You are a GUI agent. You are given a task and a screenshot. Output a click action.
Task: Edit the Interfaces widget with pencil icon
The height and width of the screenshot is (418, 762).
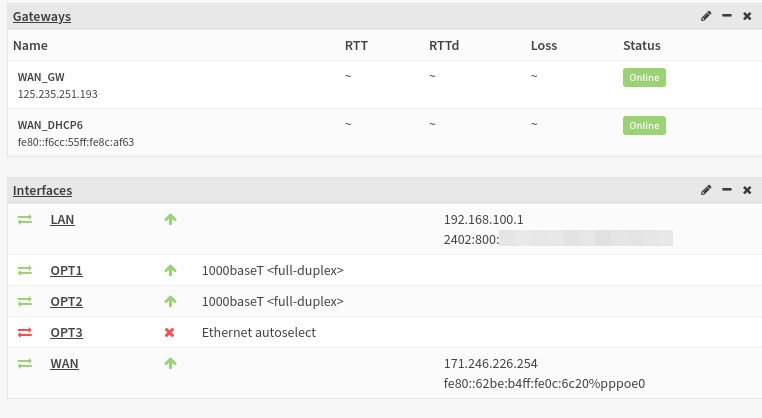point(707,190)
